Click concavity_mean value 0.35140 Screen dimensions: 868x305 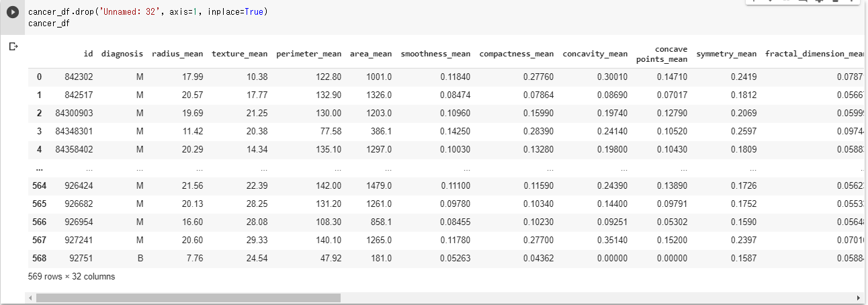tap(613, 240)
